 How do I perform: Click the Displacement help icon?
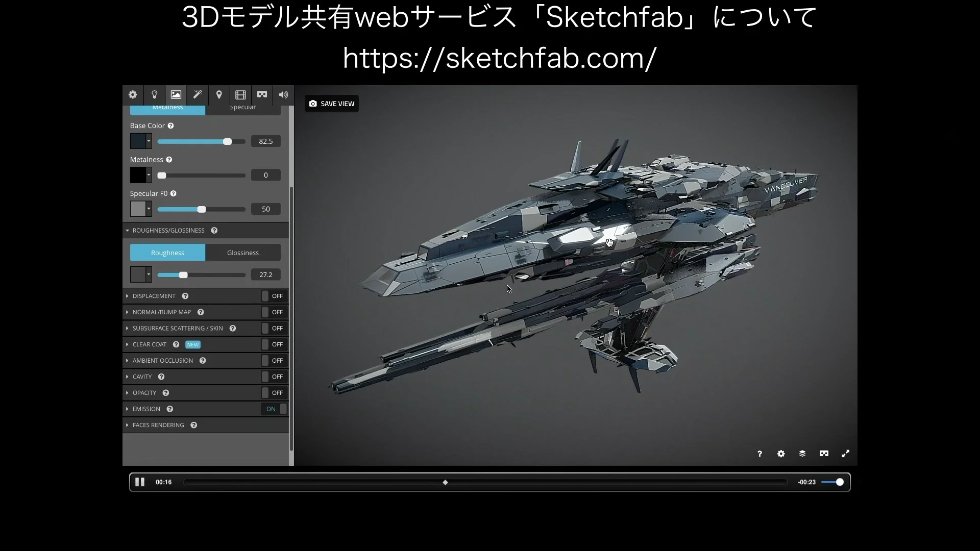click(x=185, y=296)
